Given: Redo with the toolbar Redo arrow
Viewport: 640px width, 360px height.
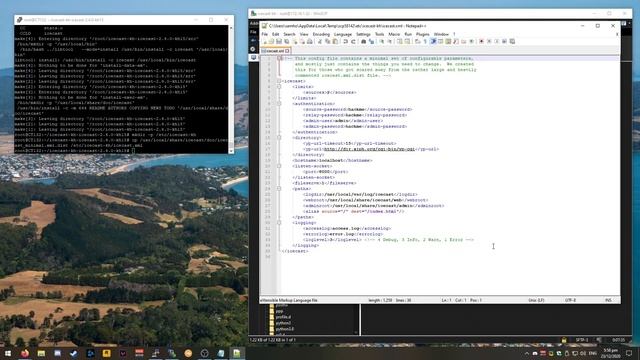Looking at the screenshot, I should pos(353,41).
